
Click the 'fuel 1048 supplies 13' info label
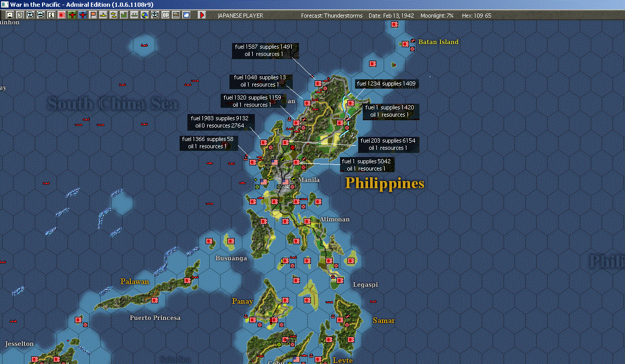click(x=261, y=81)
